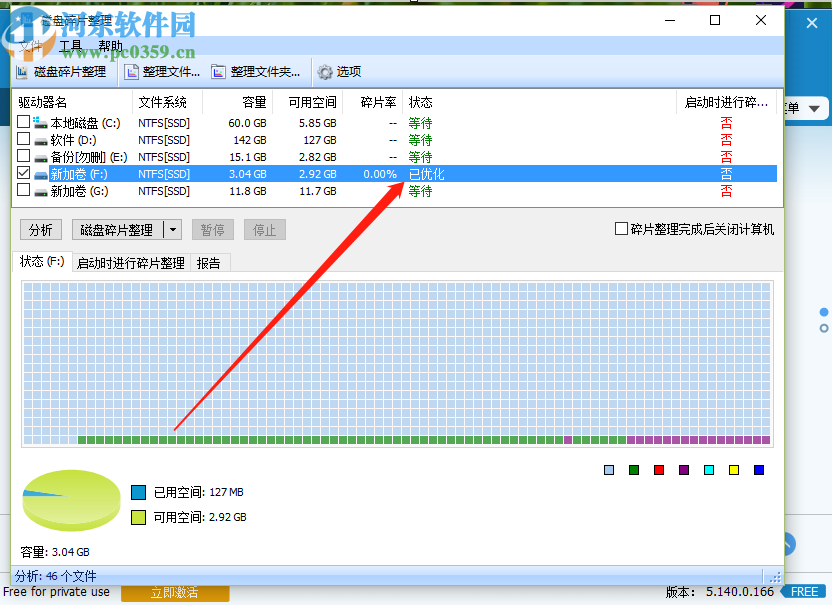Select the hollow dot indicator
Screen dimensions: 832x605
pyautogui.click(x=824, y=329)
